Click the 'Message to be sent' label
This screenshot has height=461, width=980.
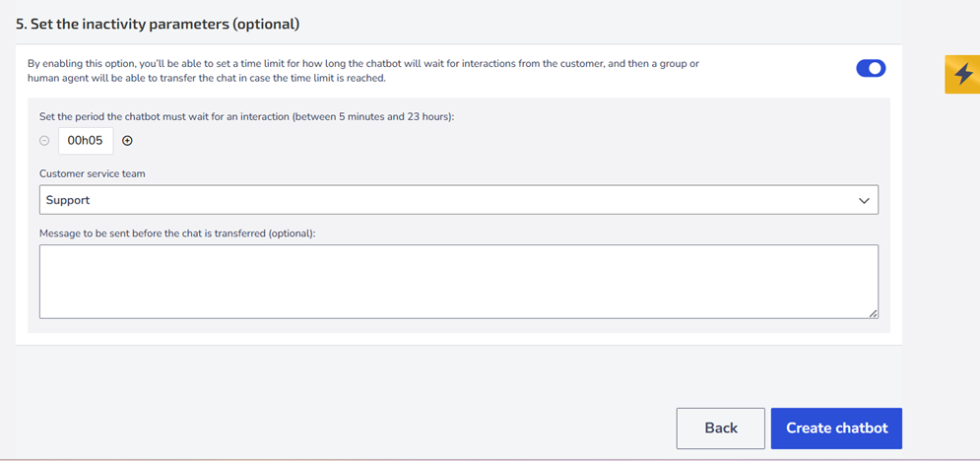(x=177, y=233)
